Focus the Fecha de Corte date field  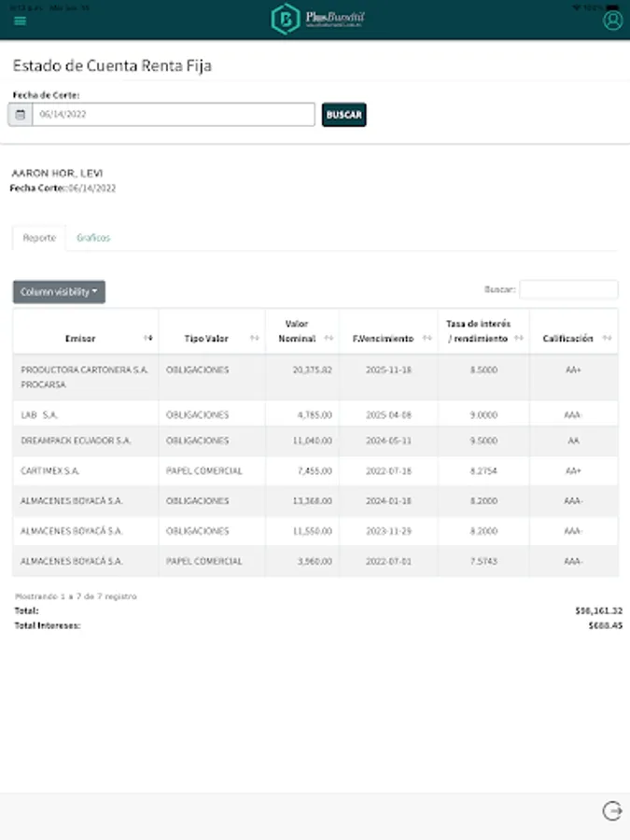pyautogui.click(x=174, y=115)
